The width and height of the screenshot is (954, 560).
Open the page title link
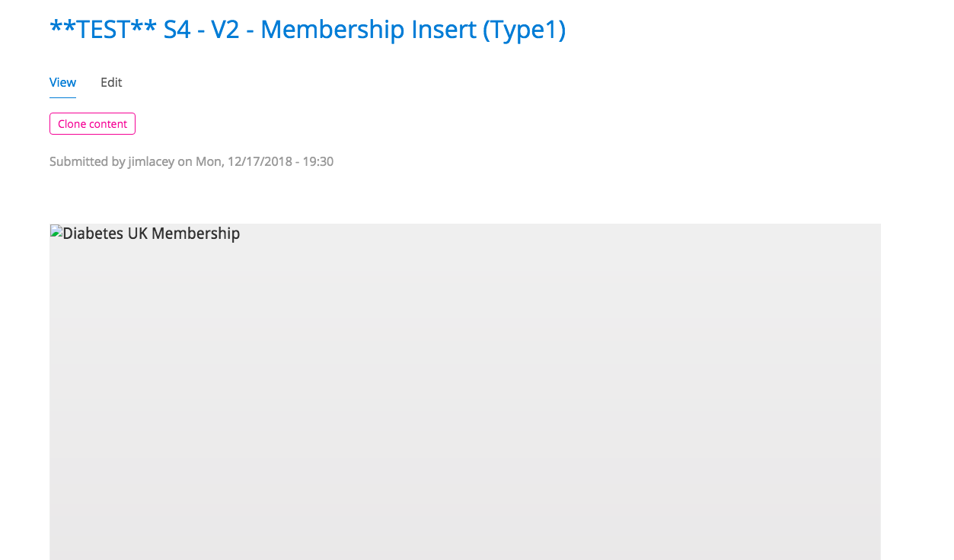(x=308, y=30)
